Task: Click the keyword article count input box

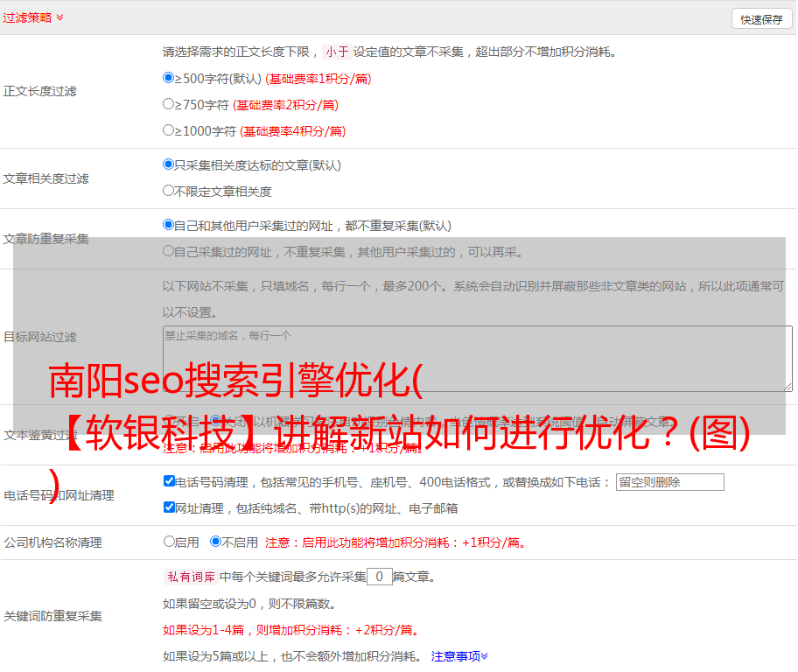Action: pyautogui.click(x=379, y=577)
